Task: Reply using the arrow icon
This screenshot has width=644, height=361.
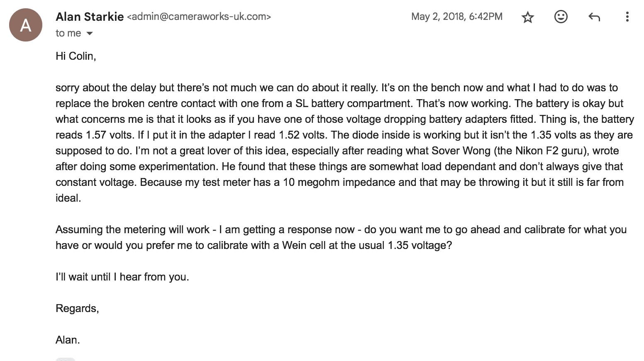Action: (x=594, y=17)
